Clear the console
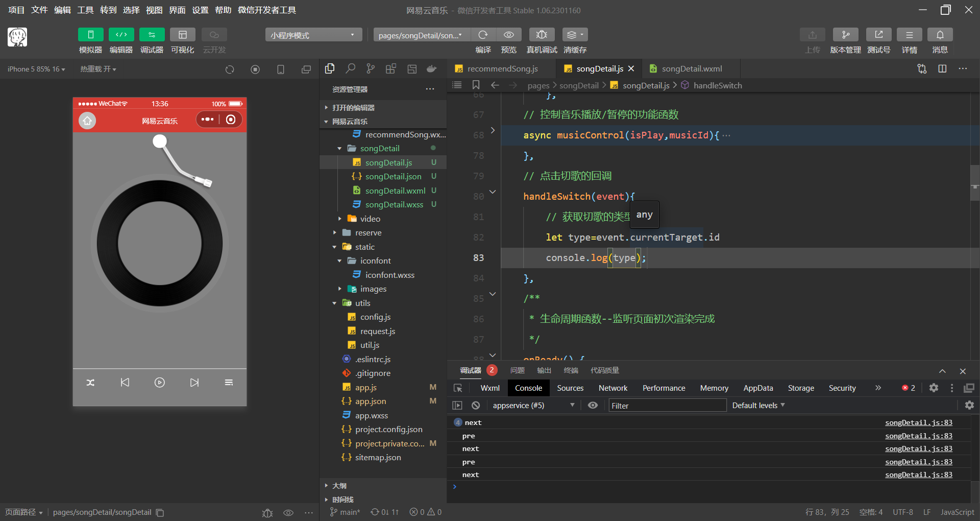Screen dimensions: 980x521 coord(476,406)
